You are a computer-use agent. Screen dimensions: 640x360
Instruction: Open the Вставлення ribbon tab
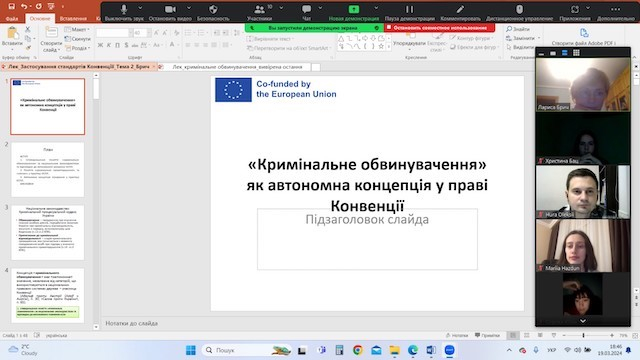point(73,18)
